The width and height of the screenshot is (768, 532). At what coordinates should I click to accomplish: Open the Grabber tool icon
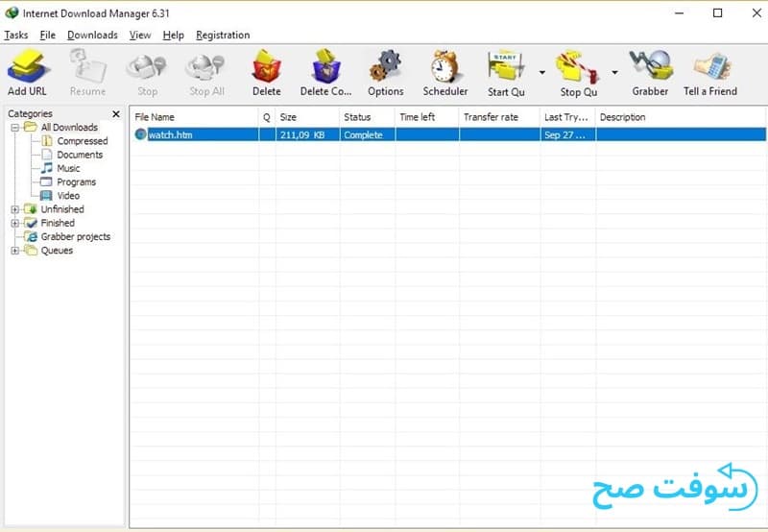click(x=650, y=66)
